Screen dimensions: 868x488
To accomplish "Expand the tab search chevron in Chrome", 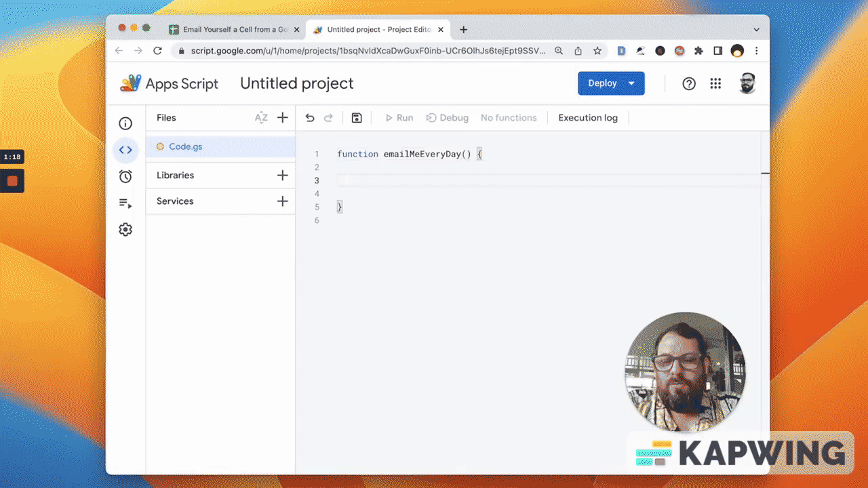I will click(757, 30).
